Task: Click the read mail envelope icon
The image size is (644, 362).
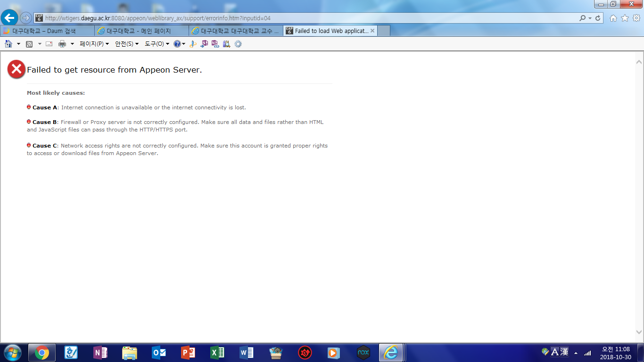Action: 49,44
